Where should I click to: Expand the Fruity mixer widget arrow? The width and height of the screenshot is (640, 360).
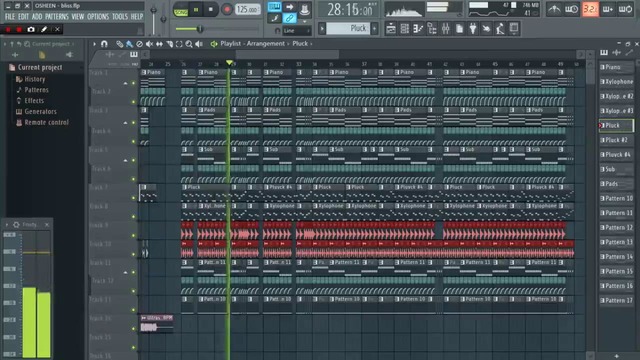[x=7, y=224]
